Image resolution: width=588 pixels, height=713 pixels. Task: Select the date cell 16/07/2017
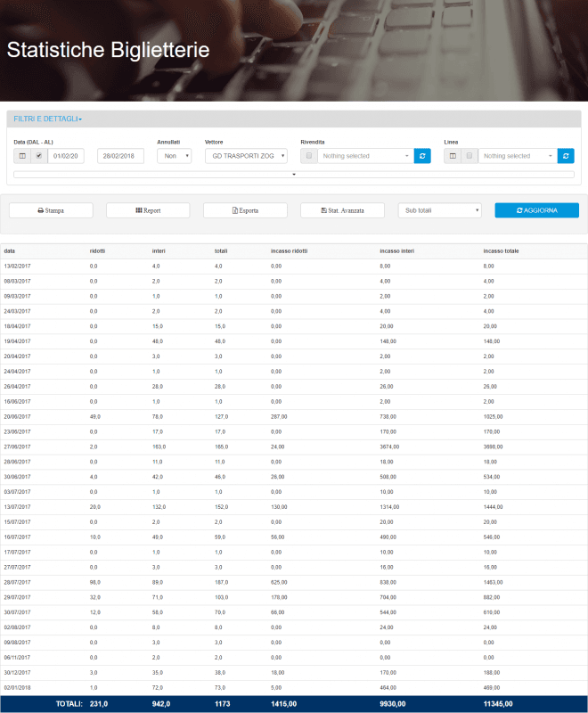pyautogui.click(x=17, y=537)
